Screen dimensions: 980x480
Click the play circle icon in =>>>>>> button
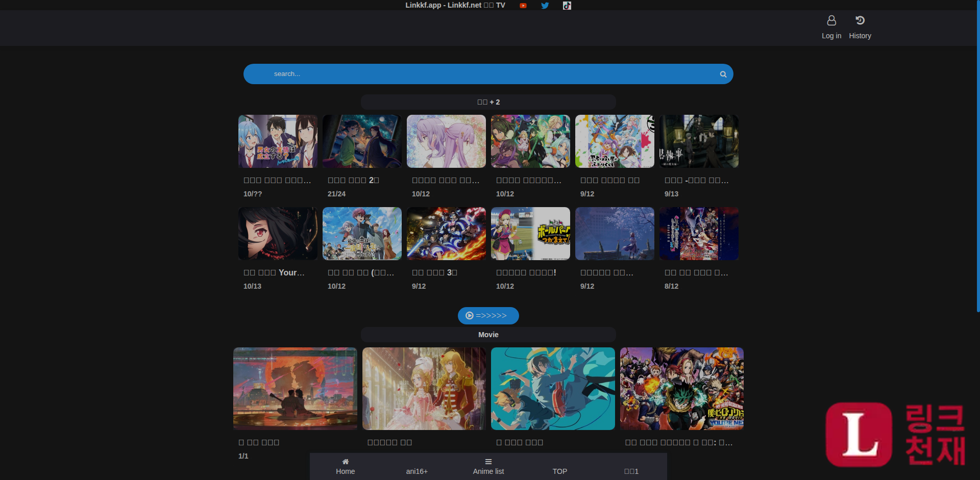click(470, 316)
